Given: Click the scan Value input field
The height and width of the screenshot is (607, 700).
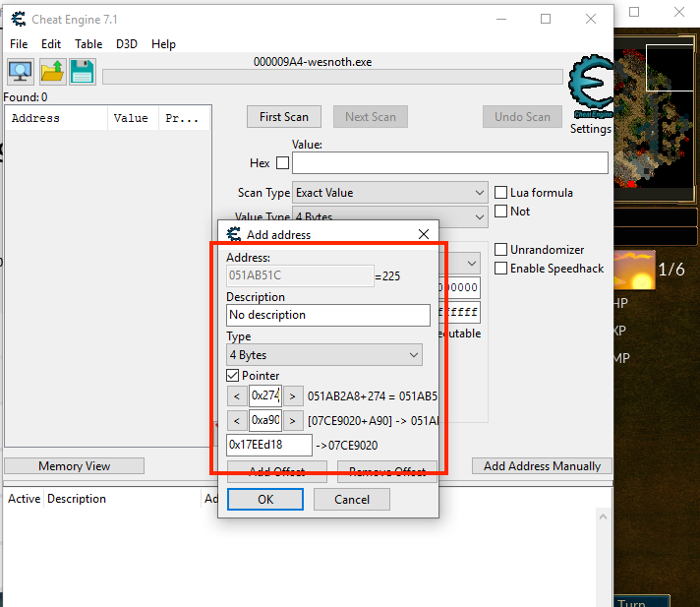Looking at the screenshot, I should [450, 163].
